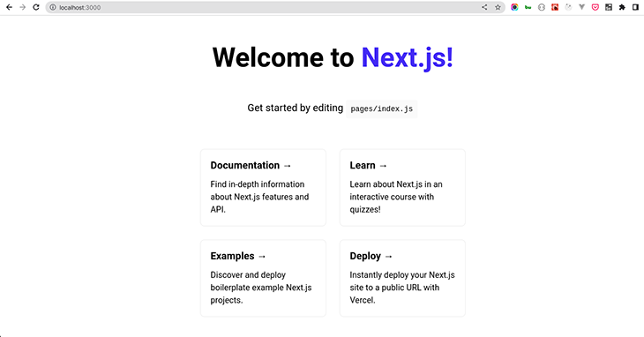Open the gray circular face extension
This screenshot has height=337, width=644.
tap(542, 7)
